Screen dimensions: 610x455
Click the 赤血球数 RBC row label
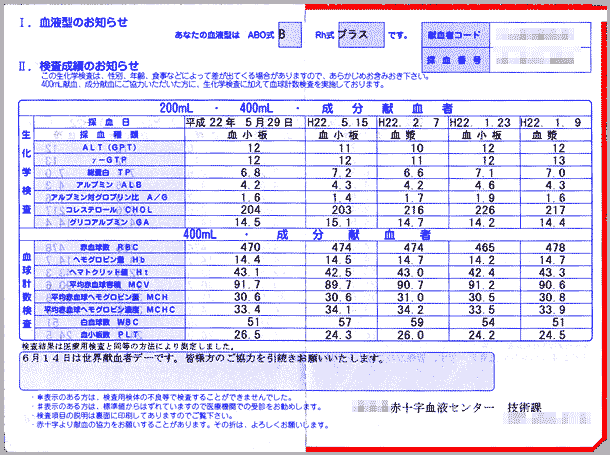tap(109, 247)
